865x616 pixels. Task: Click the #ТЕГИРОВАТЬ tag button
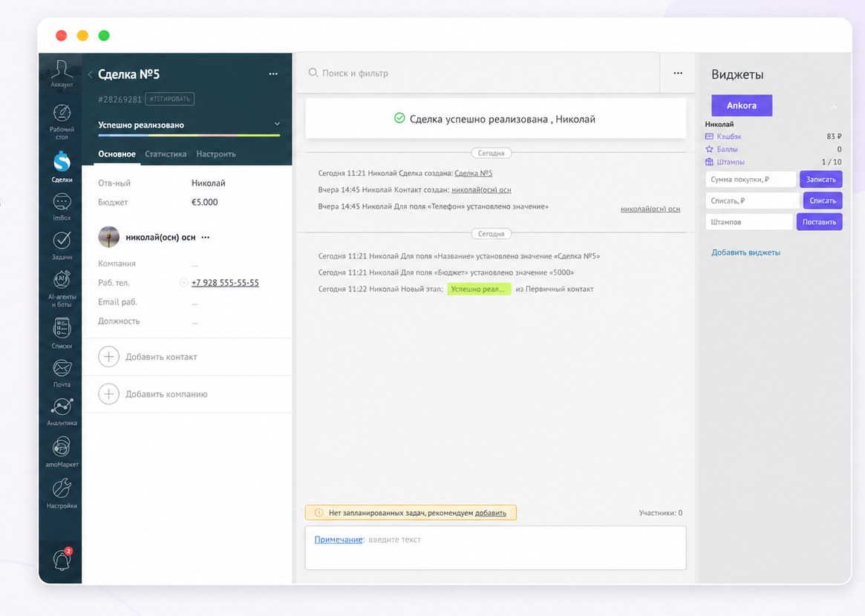[x=170, y=99]
